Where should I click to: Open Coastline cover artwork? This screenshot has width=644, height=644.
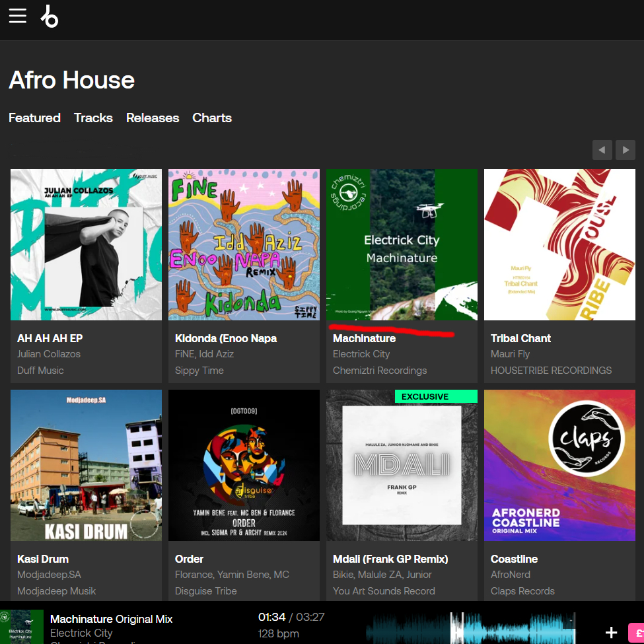(x=559, y=466)
